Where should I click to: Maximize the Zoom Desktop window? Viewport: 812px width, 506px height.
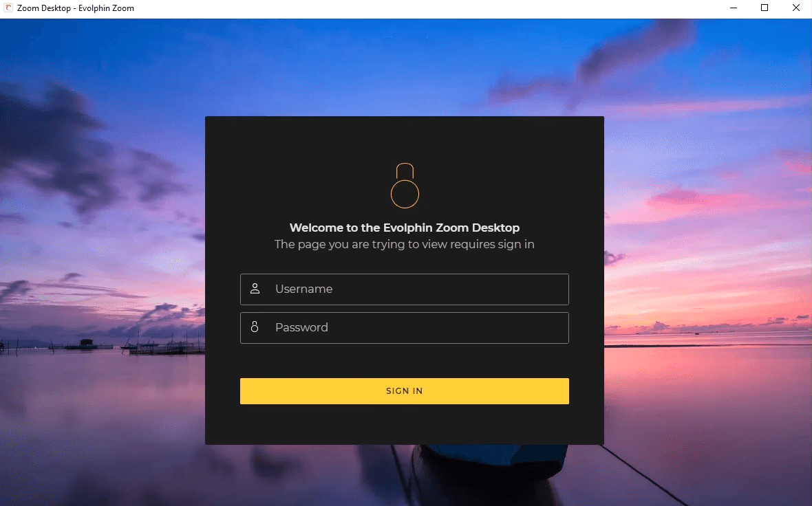765,8
